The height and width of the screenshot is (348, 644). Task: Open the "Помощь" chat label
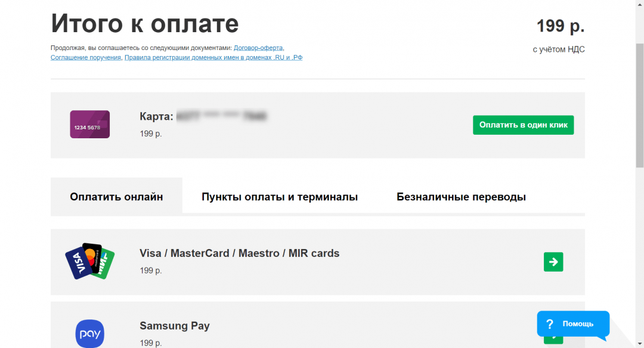578,324
